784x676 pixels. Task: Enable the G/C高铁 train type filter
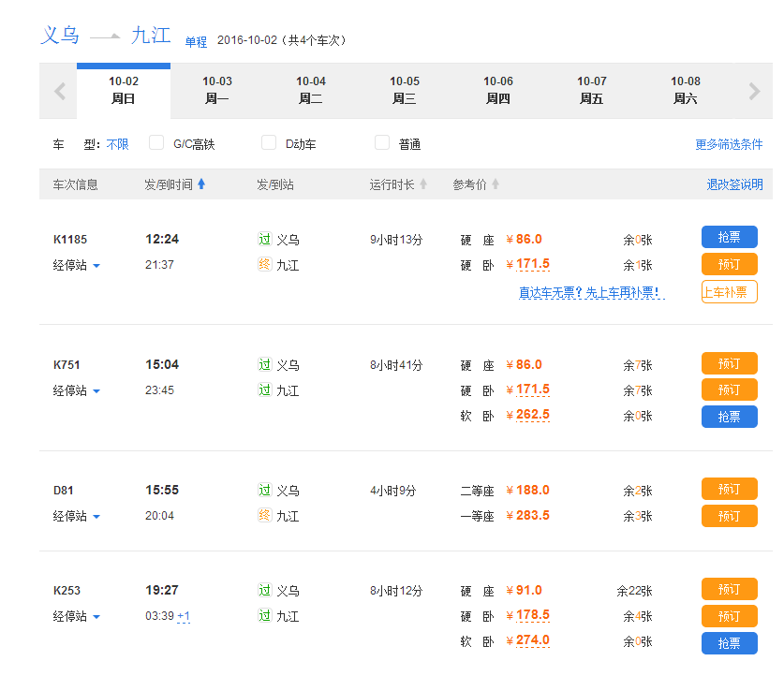click(x=156, y=142)
